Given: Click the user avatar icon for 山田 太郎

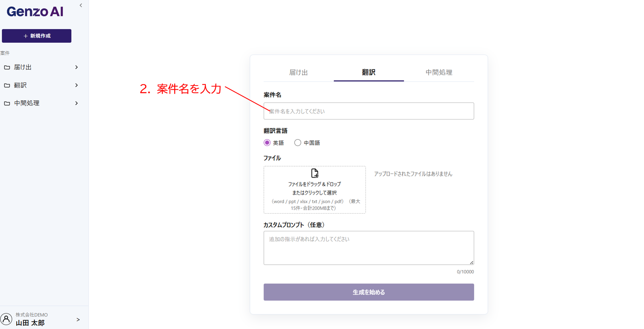Looking at the screenshot, I should click(x=6, y=319).
